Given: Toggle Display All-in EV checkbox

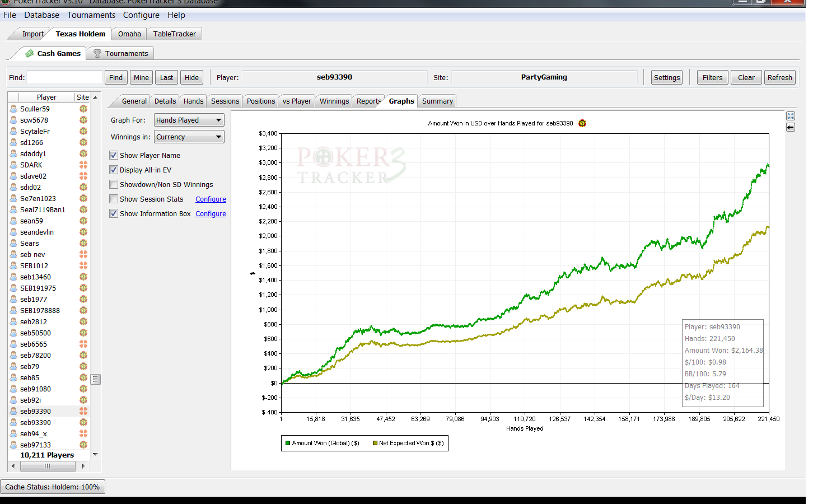Looking at the screenshot, I should coord(114,170).
